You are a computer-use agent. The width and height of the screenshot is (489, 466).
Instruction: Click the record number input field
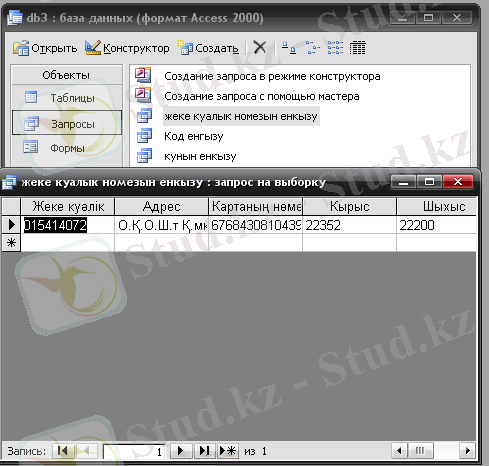tap(134, 452)
